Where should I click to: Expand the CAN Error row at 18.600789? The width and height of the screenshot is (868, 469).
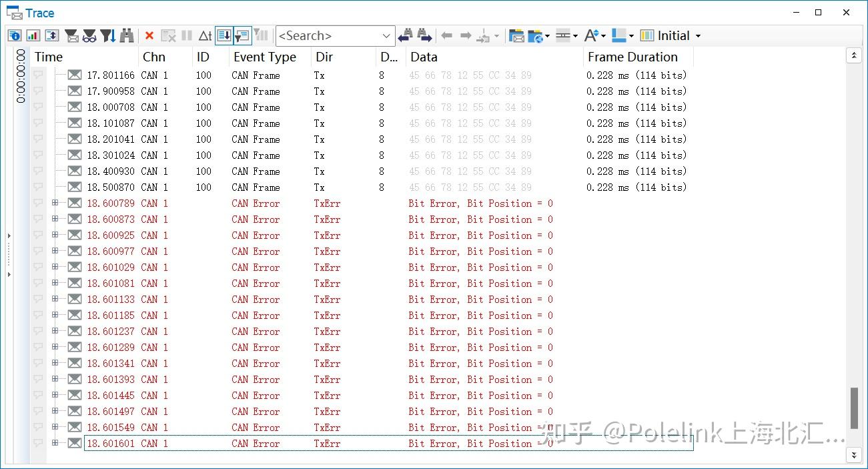[x=55, y=203]
